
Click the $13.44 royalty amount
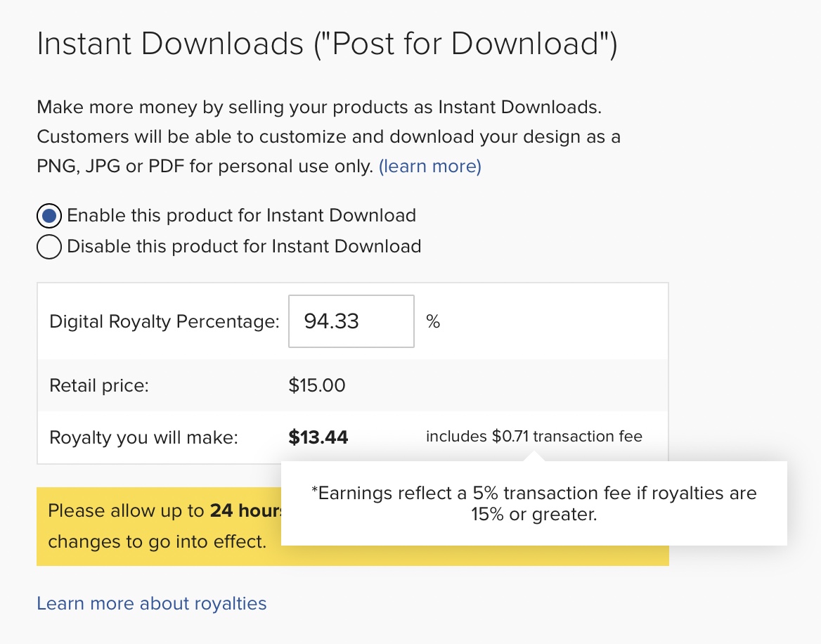[318, 437]
